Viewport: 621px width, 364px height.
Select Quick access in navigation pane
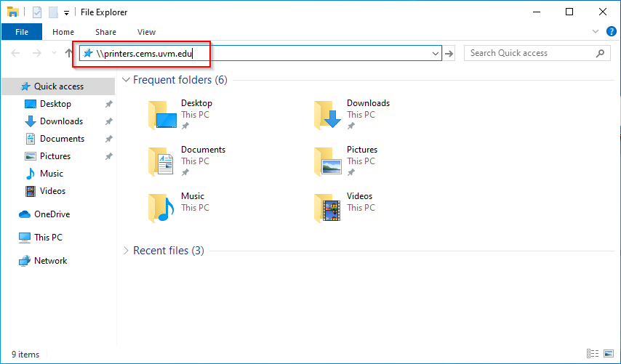(x=58, y=86)
